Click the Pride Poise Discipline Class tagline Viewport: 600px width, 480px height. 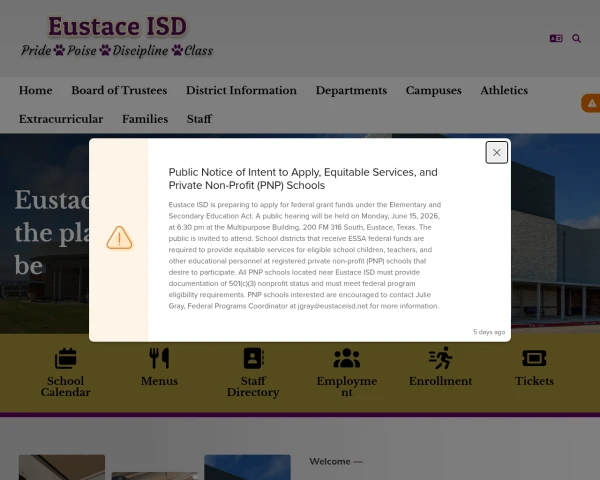point(117,51)
